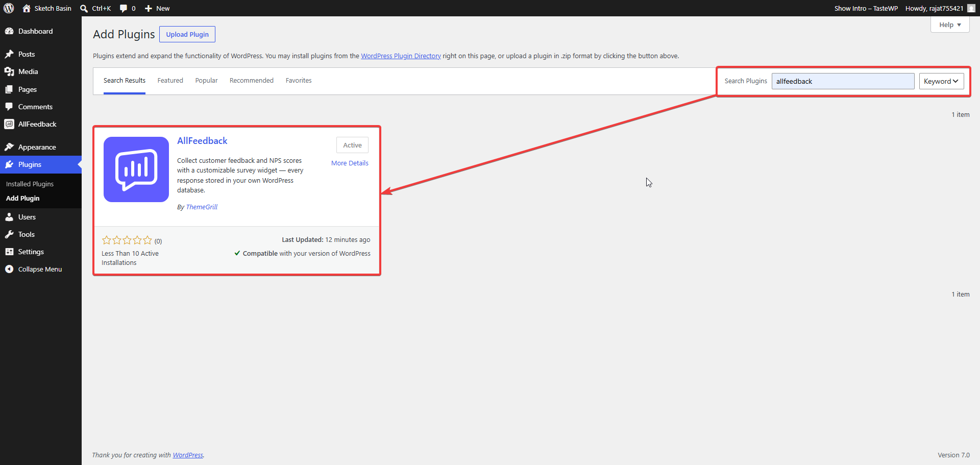Viewport: 980px width, 465px height.
Task: Click the star rating of AllFeedback
Action: tap(127, 240)
